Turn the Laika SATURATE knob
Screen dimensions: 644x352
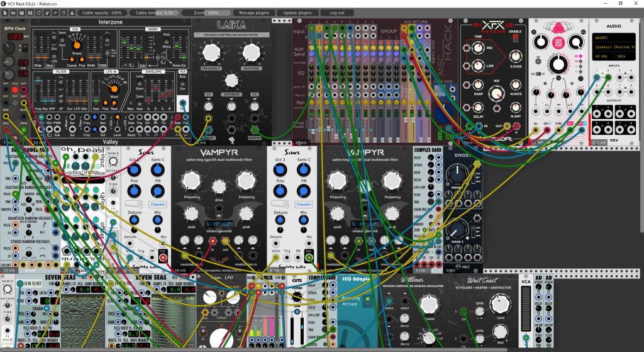(231, 81)
